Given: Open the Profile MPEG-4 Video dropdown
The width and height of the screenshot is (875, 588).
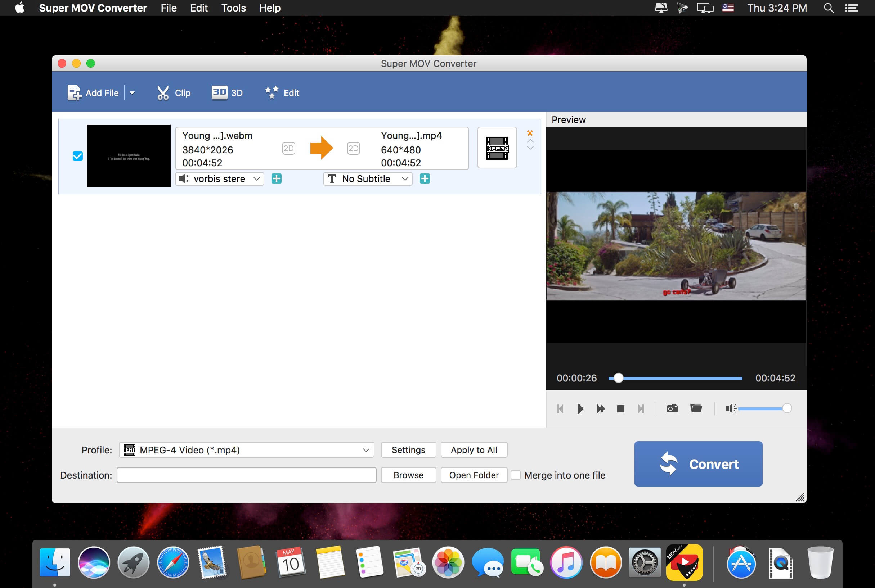Looking at the screenshot, I should point(247,449).
